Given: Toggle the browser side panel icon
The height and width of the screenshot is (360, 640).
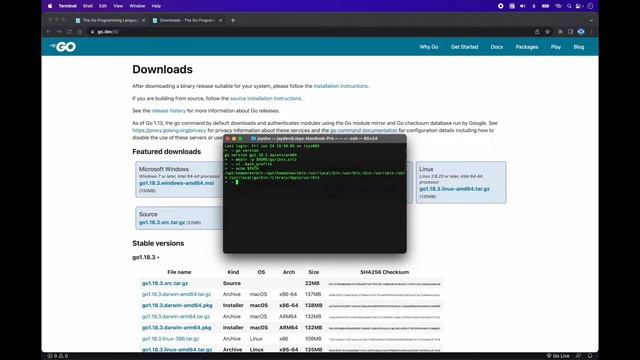Looking at the screenshot, I should coord(570,31).
